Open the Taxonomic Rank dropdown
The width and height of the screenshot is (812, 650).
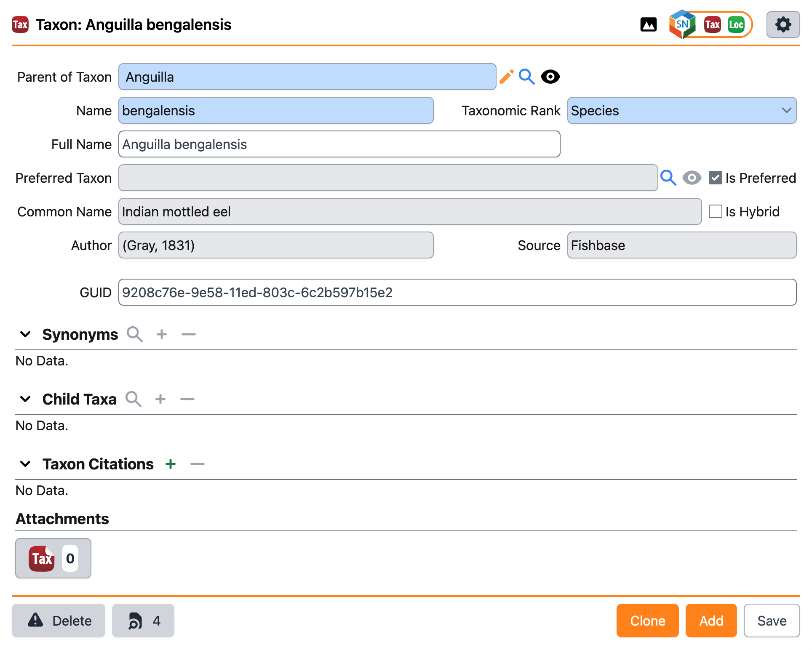[x=681, y=110]
